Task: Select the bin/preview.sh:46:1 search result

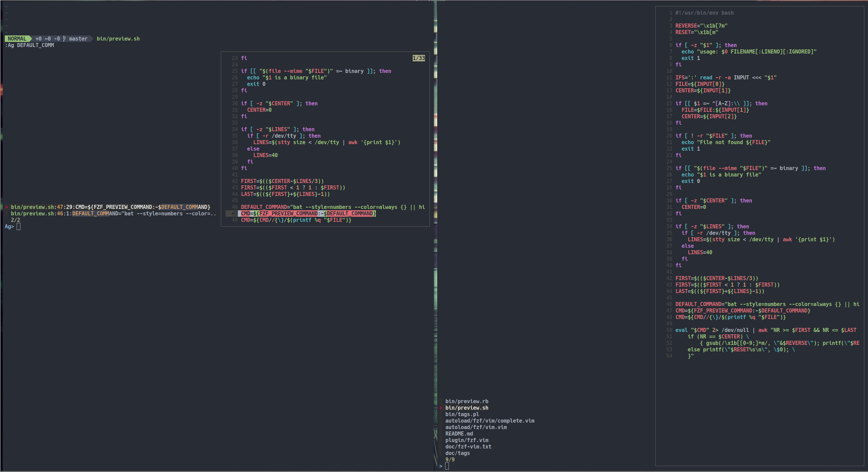Action: coord(112,214)
